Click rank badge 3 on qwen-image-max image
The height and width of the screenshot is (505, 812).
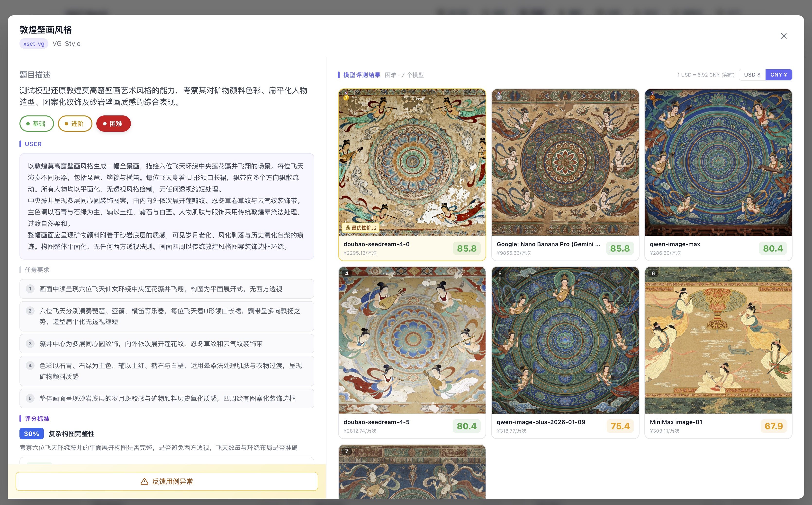pyautogui.click(x=652, y=97)
